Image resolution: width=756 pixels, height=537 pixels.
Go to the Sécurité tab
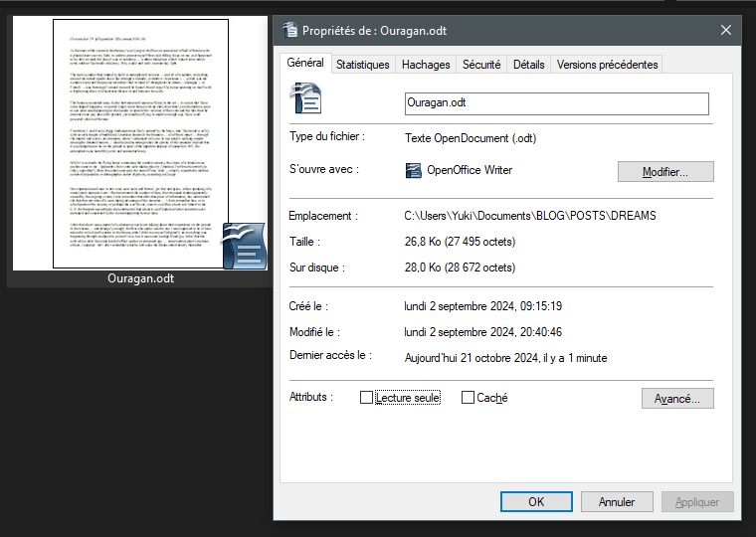481,65
